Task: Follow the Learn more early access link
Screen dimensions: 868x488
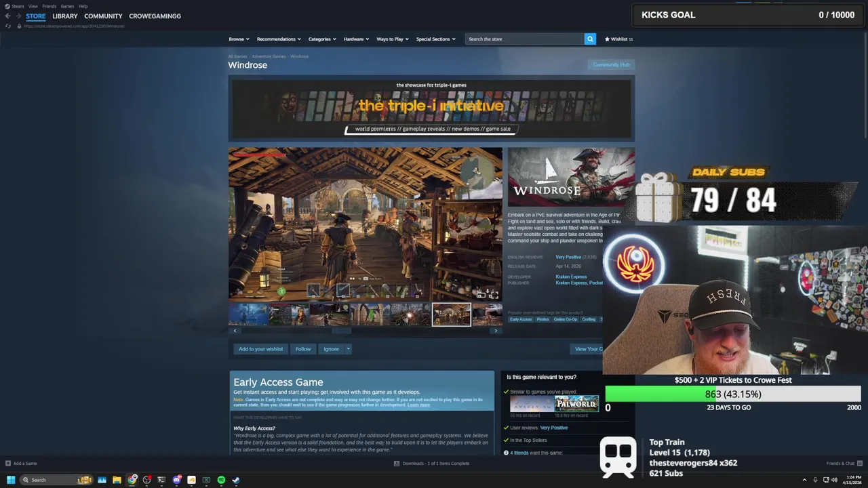Action: pos(418,405)
